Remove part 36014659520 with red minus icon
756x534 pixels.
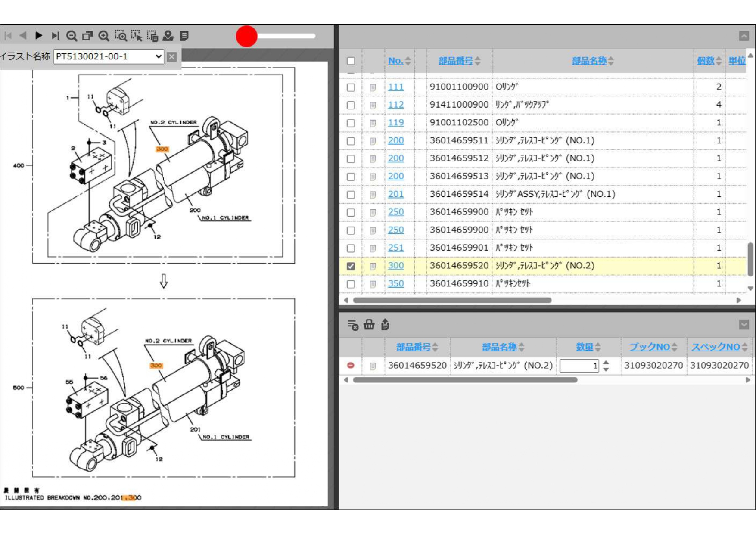(x=351, y=366)
